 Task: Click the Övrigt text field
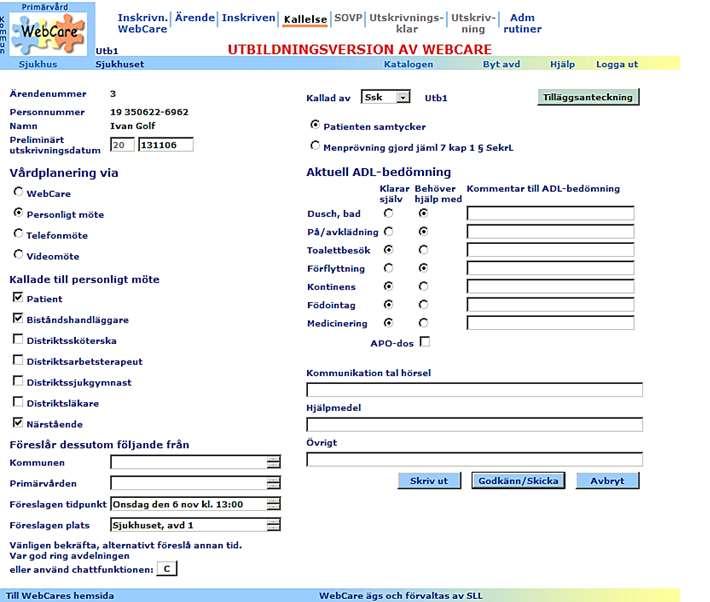coord(474,459)
